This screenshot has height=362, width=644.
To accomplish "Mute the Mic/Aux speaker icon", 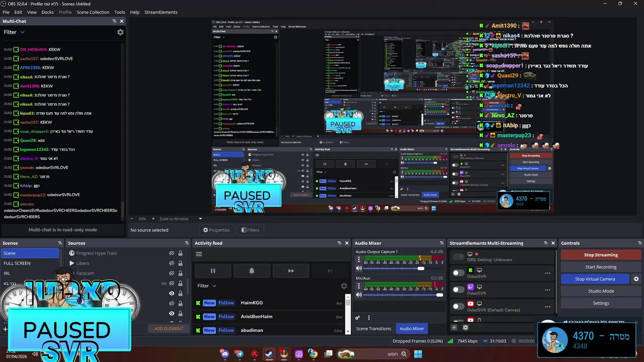I will click(x=359, y=295).
